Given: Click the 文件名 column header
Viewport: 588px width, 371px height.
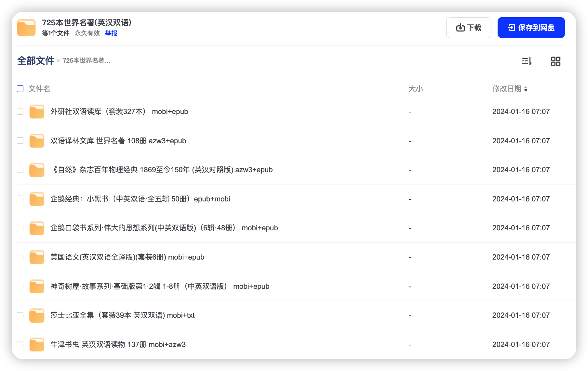Looking at the screenshot, I should coord(39,89).
